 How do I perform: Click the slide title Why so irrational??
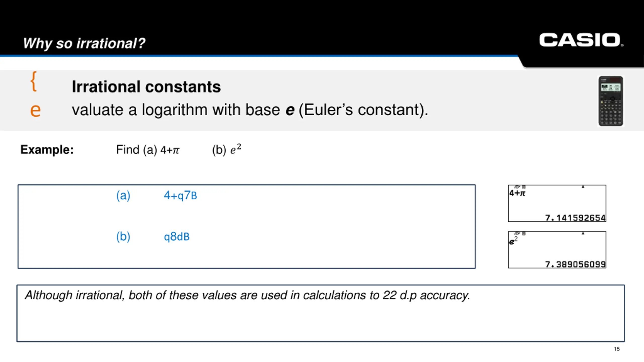(x=84, y=43)
